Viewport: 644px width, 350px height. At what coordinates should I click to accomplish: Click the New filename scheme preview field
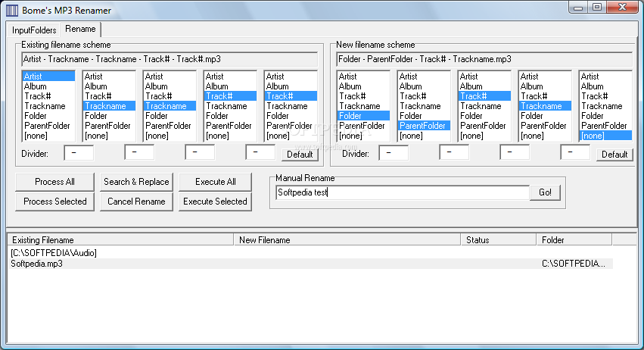pos(484,59)
